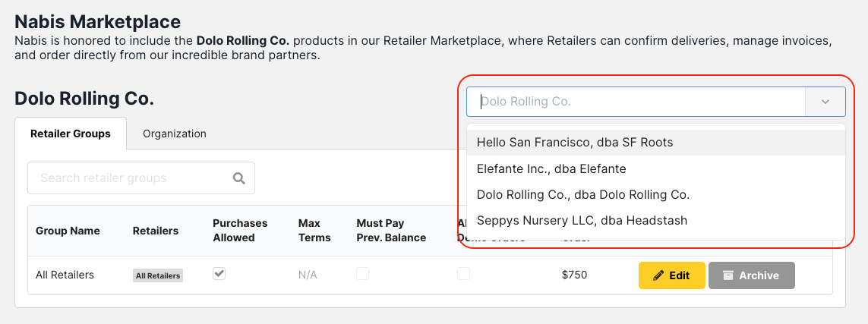Select Dolo Rolling Co., dba Dolo Rolling Co.
Image resolution: width=868 pixels, height=324 pixels.
(x=583, y=194)
